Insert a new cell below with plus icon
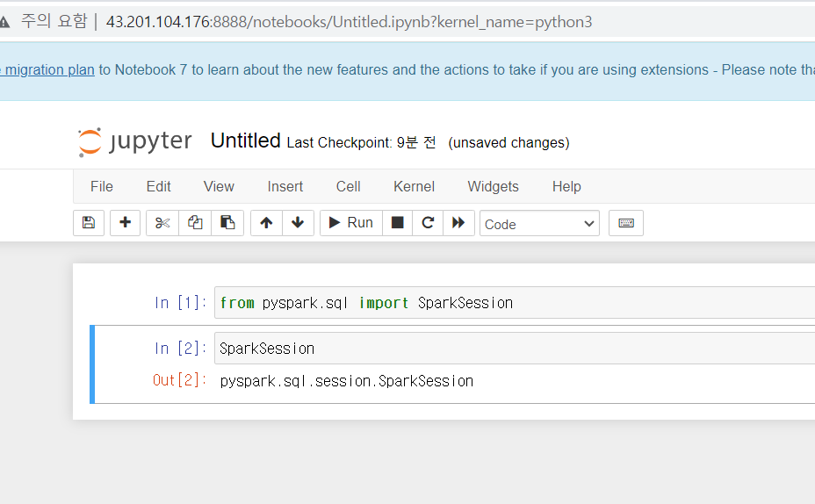The height and width of the screenshot is (504, 815). tap(125, 223)
